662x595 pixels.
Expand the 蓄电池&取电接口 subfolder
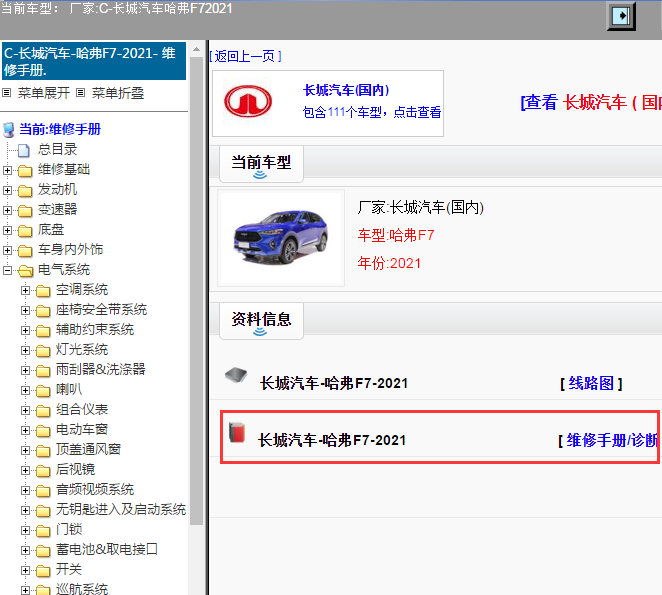point(25,550)
